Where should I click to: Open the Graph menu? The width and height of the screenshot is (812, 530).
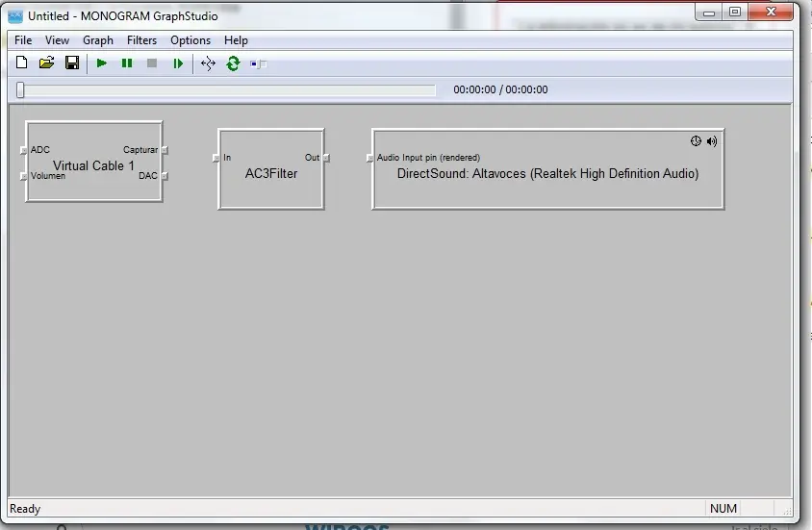[98, 40]
